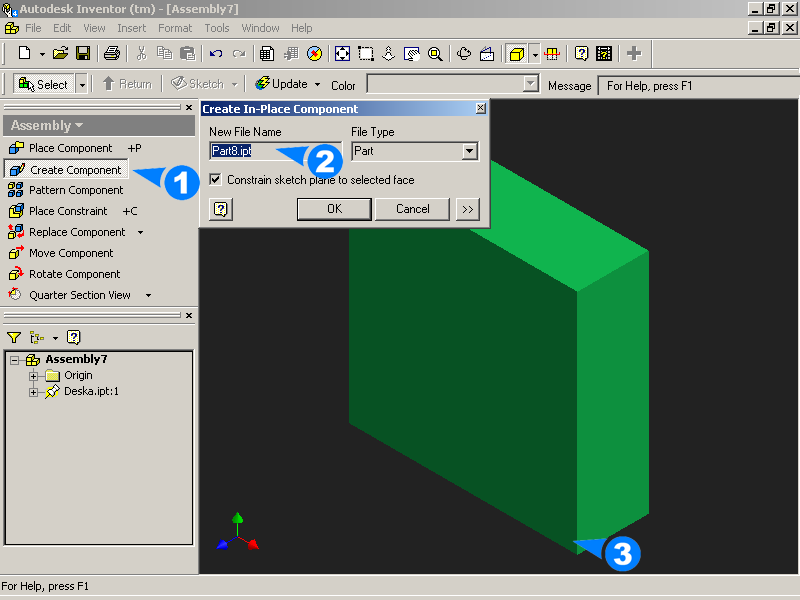
Task: Activate the Rotate view tool
Action: point(464,53)
